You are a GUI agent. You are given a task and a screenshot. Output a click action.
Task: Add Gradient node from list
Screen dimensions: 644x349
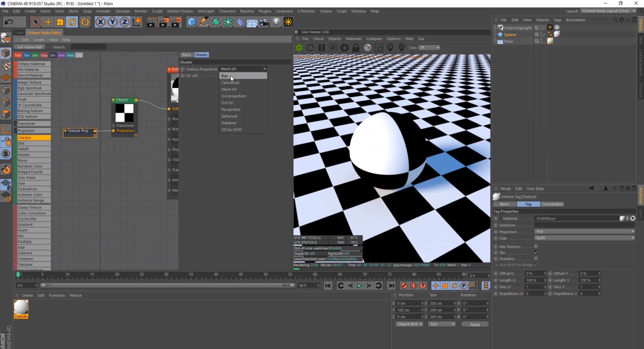(33, 224)
